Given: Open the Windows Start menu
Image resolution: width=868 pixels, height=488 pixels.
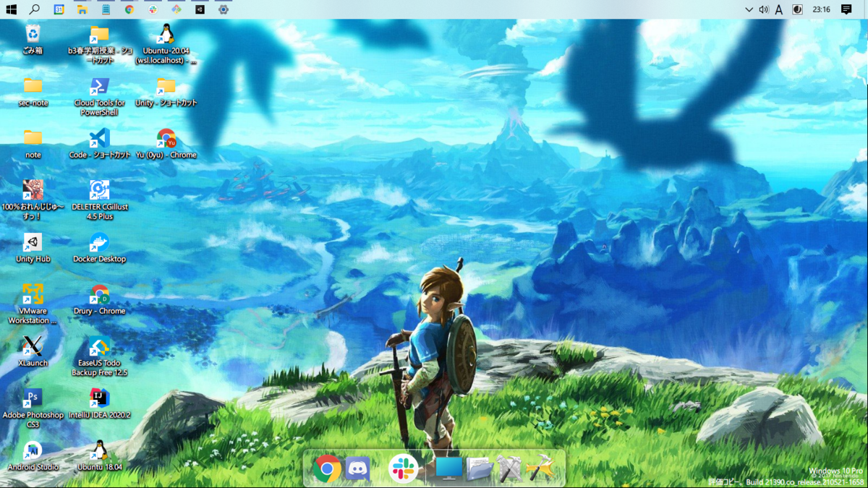Looking at the screenshot, I should [x=11, y=9].
